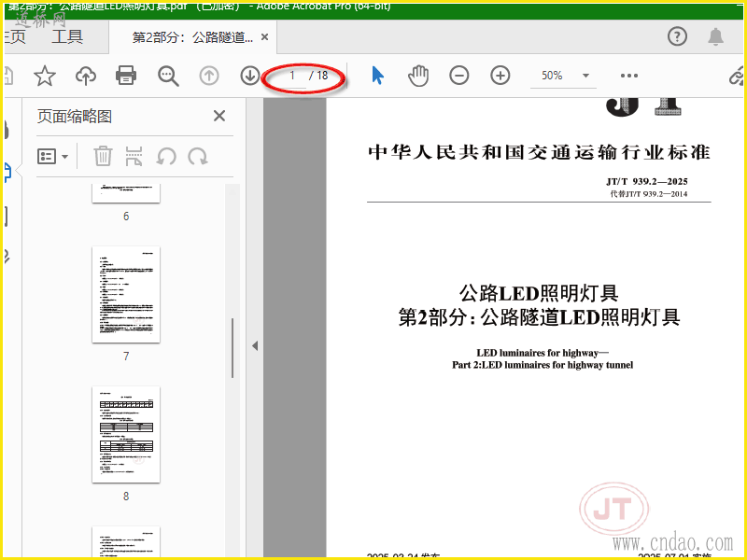Open the thumbnail panel options dropdown
The image size is (747, 560).
[x=52, y=156]
